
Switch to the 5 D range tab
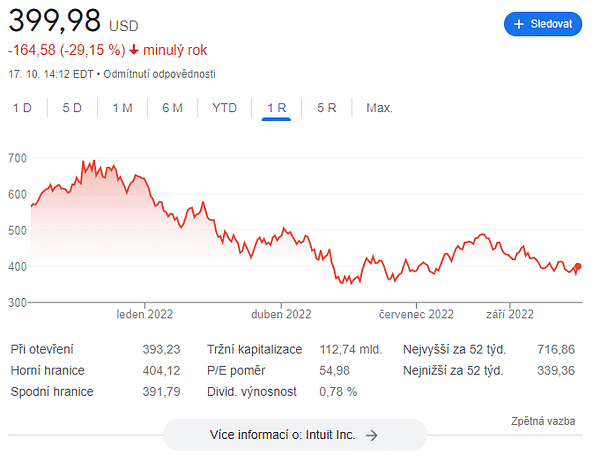(72, 108)
